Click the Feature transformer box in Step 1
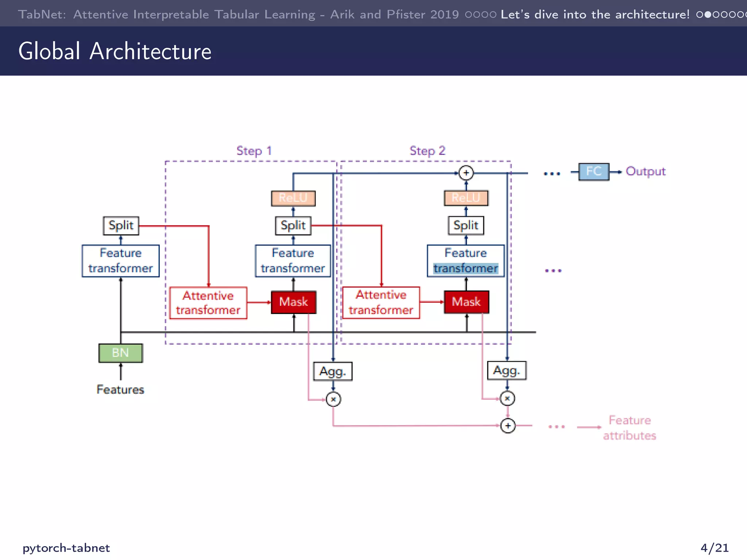The width and height of the screenshot is (747, 560). [293, 261]
